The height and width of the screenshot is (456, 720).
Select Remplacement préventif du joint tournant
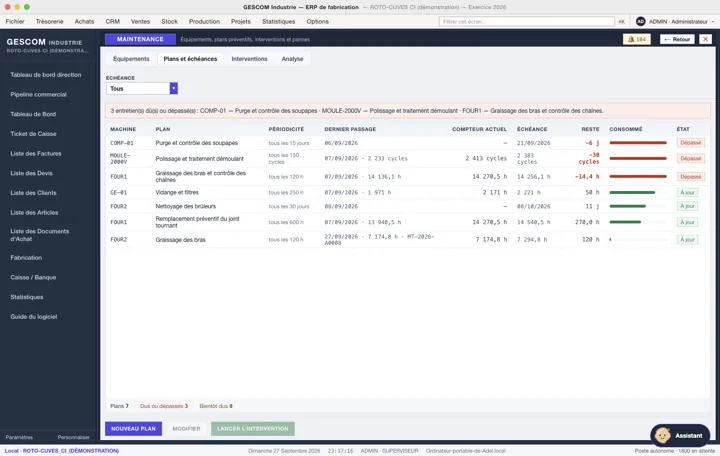point(197,222)
